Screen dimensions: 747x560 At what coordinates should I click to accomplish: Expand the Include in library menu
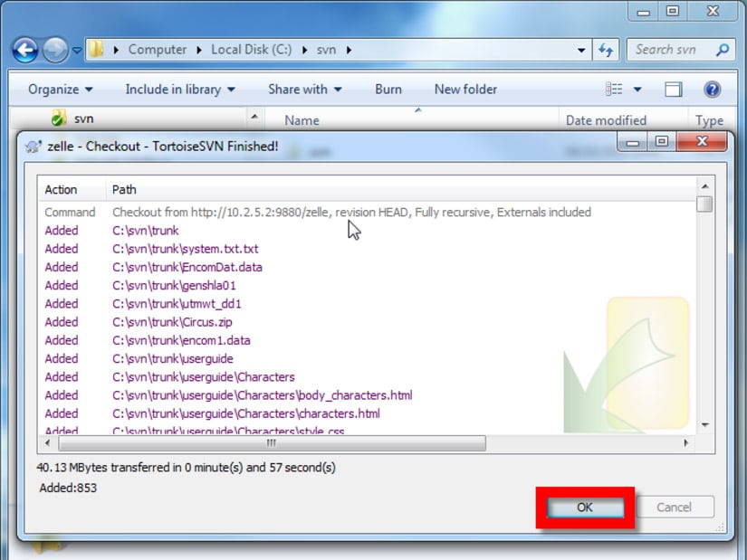(179, 89)
